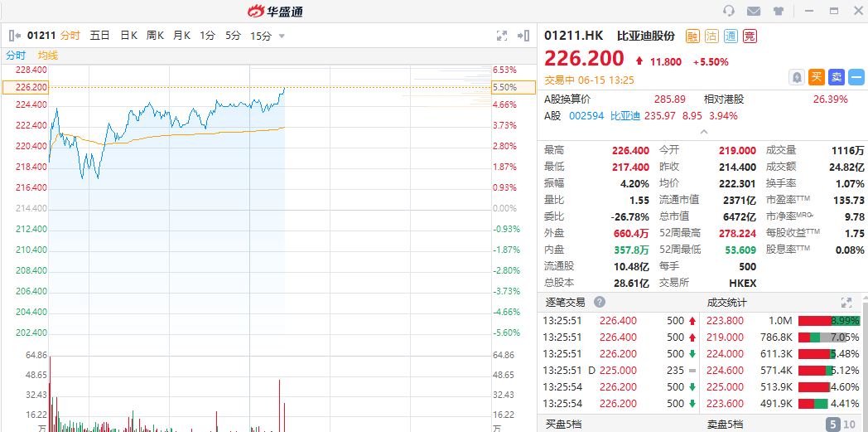Click the 市盈率 135.73 value
The width and height of the screenshot is (868, 432).
(849, 200)
